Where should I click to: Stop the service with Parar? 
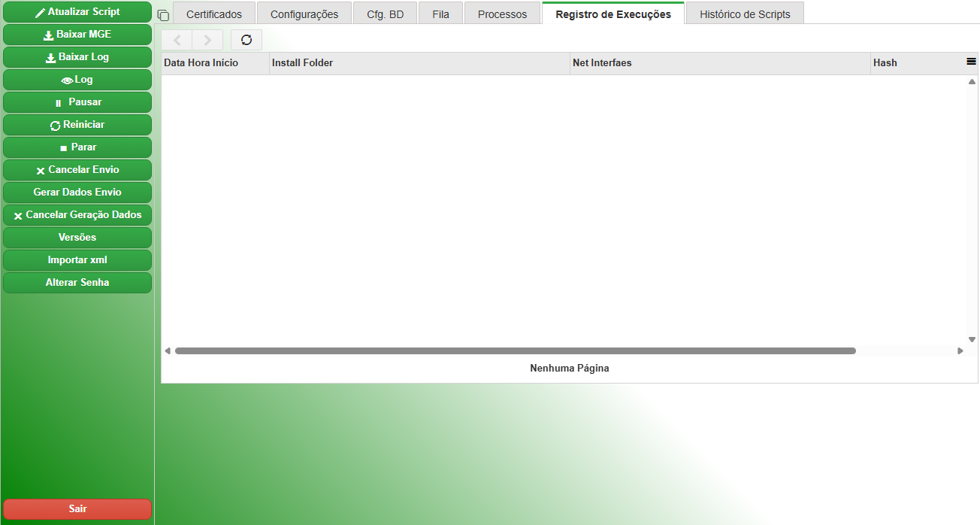click(x=77, y=147)
